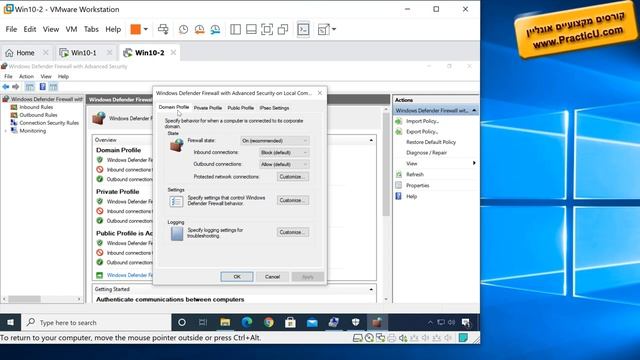Open the snapshot manager icon
This screenshot has width=640, height=360.
[x=215, y=29]
